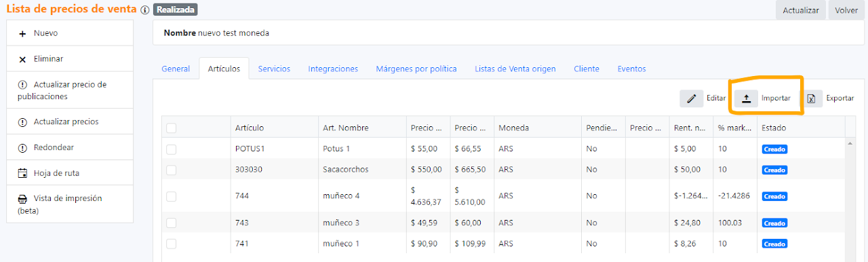Click the X icon of Eliminar
Image resolution: width=868 pixels, height=262 pixels.
(22, 59)
